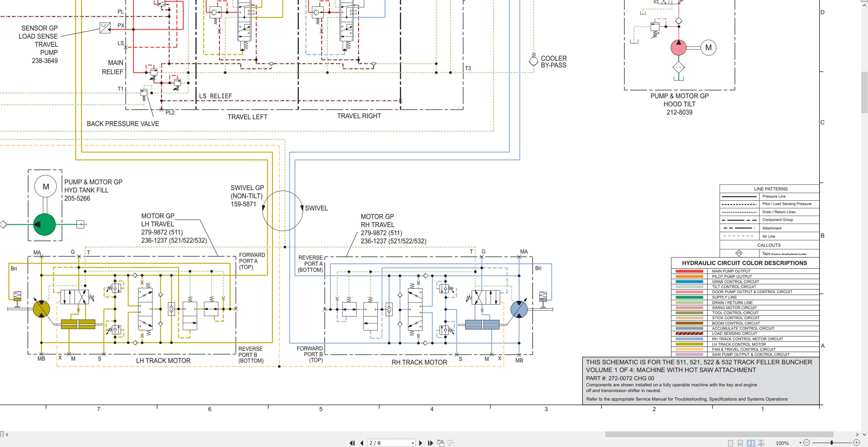868x447 pixels.
Task: Go to the first page
Action: coord(352,443)
